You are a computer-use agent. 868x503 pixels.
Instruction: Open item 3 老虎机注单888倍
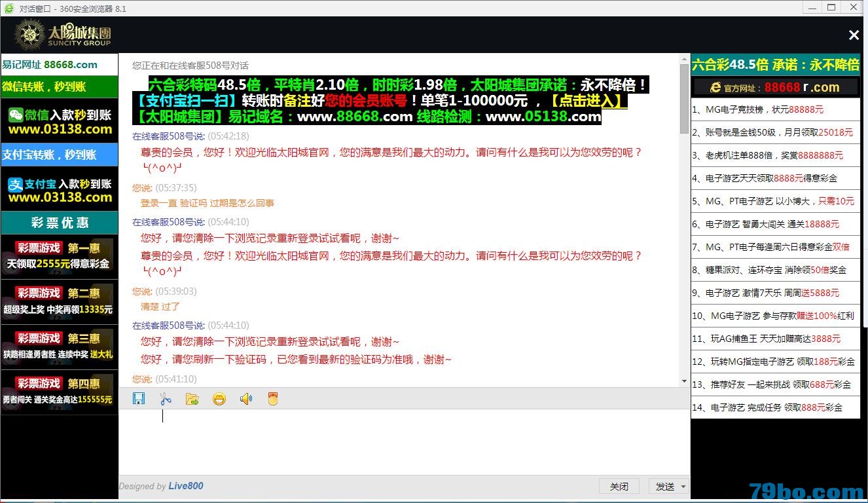tap(776, 155)
